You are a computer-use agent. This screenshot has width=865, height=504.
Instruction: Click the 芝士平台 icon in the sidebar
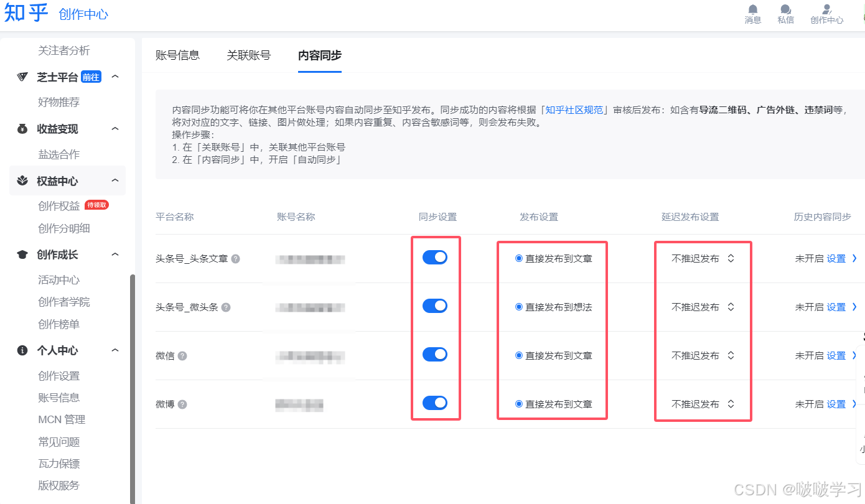click(22, 77)
